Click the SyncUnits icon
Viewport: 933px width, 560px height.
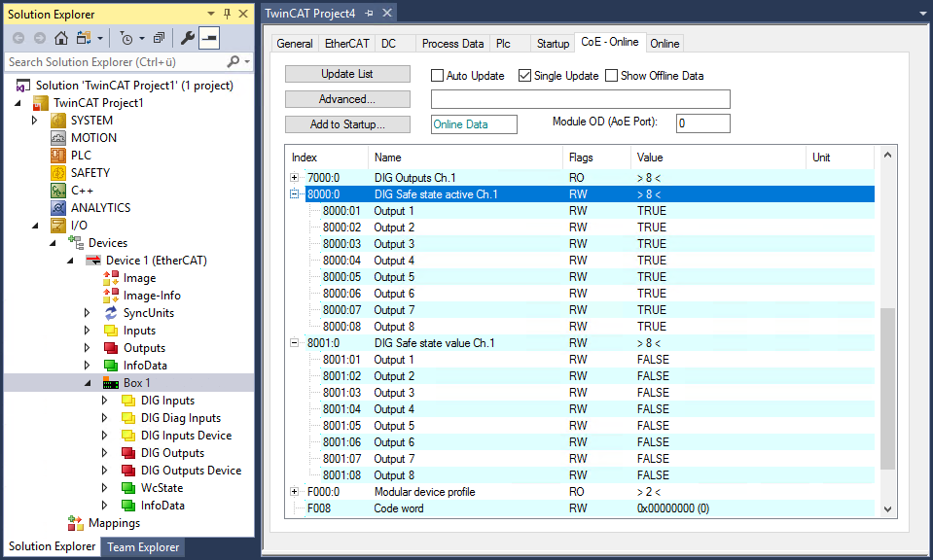[x=111, y=313]
